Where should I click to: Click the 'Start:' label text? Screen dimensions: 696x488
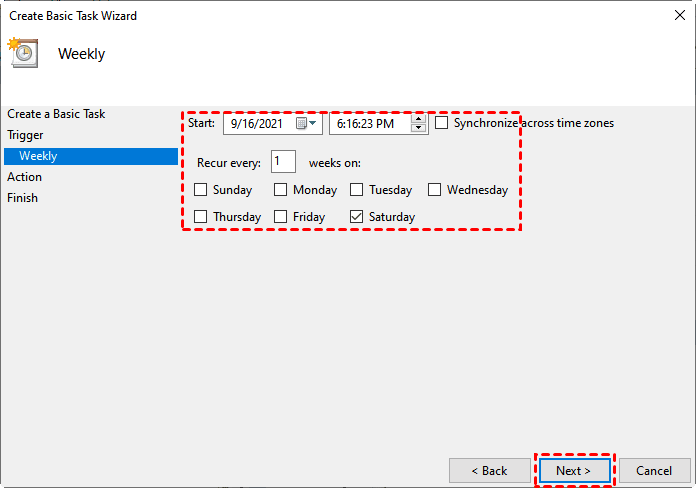(x=202, y=123)
